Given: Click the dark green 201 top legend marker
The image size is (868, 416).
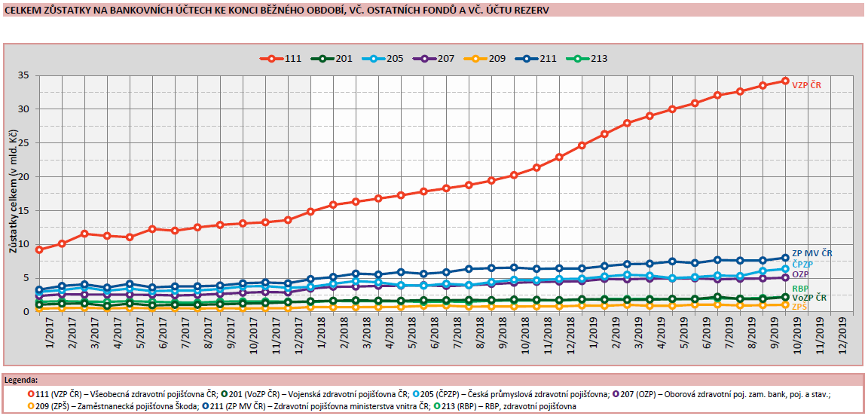Looking at the screenshot, I should (323, 59).
